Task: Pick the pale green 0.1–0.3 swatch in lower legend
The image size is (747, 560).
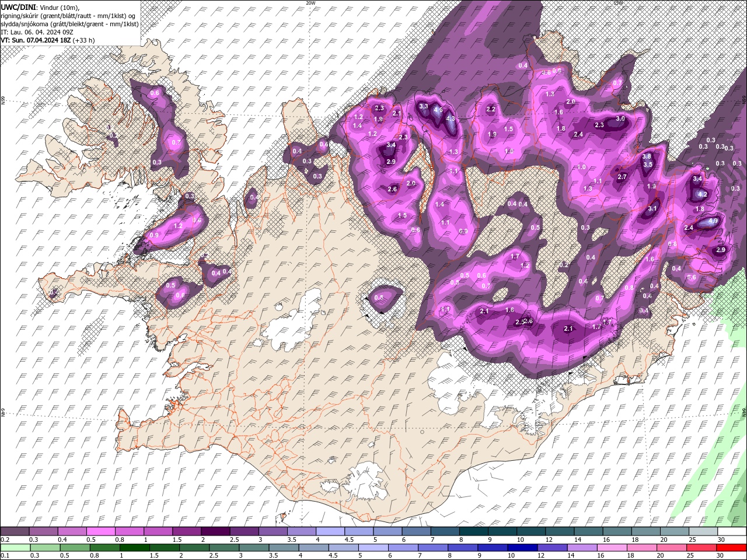Action: coord(15,547)
